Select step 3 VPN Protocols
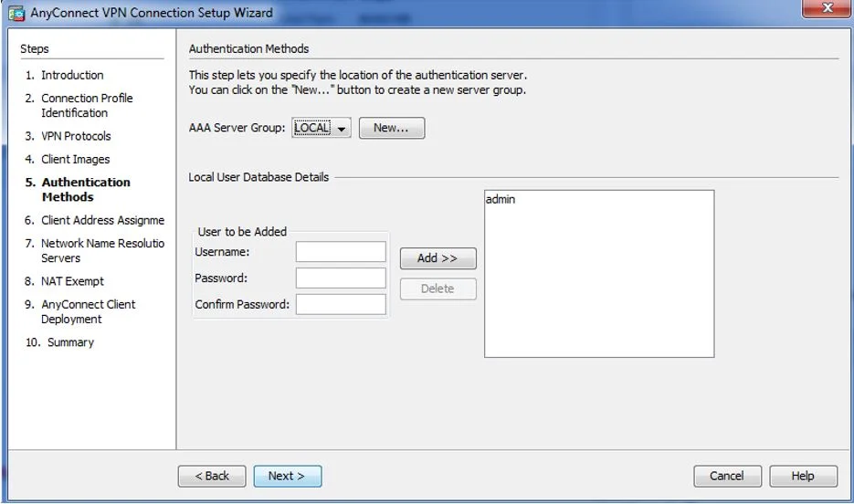Screen dimensions: 854x504 (x=69, y=136)
